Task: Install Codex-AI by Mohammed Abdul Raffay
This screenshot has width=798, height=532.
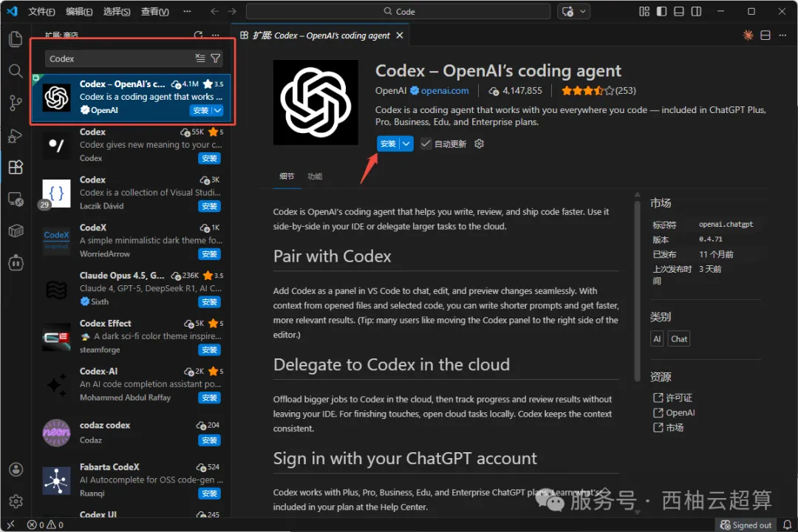Action: [x=209, y=398]
